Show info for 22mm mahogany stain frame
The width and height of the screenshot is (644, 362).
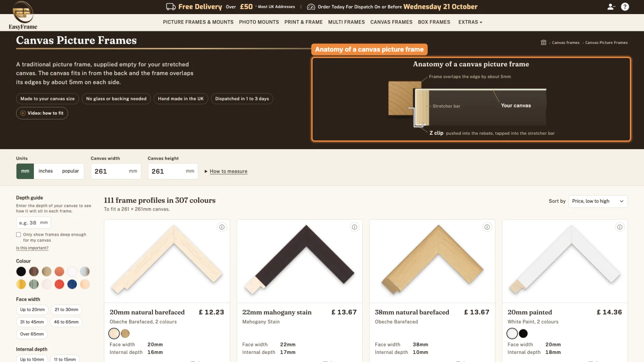(355, 227)
